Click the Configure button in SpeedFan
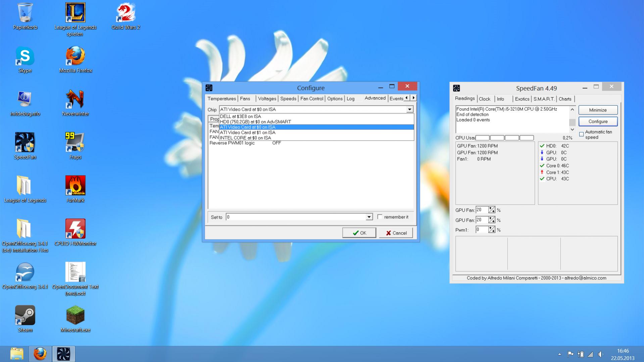Image resolution: width=644 pixels, height=362 pixels. tap(598, 121)
